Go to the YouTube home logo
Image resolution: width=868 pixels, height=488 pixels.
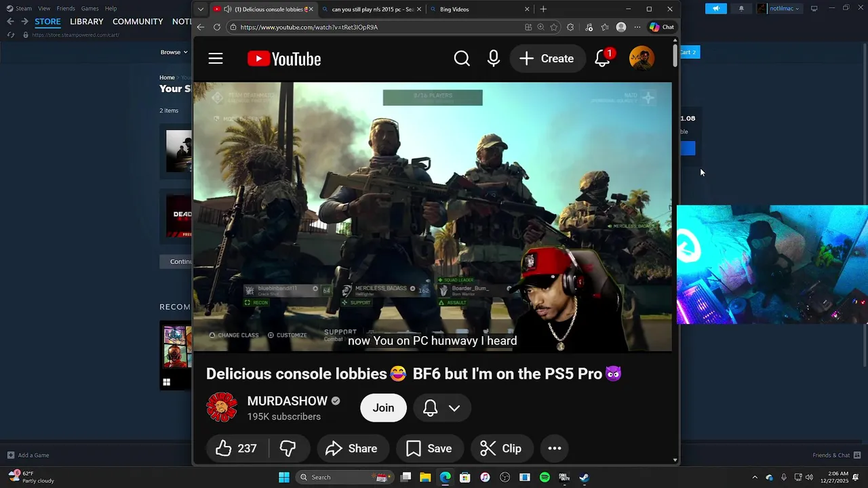(284, 59)
